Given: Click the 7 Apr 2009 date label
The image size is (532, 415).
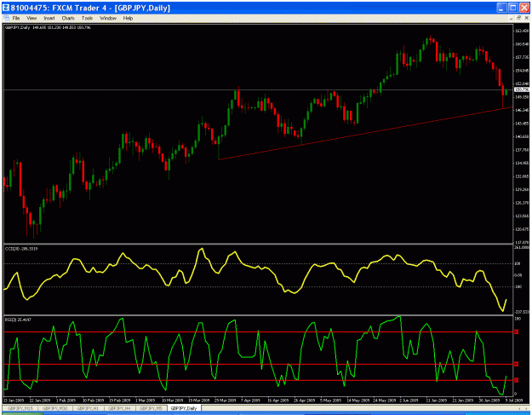Looking at the screenshot, I should coord(250,401).
